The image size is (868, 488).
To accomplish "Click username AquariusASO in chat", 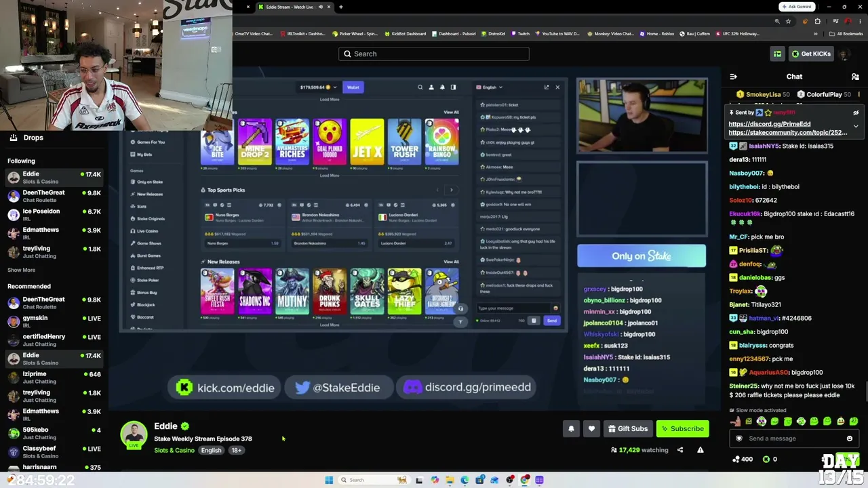I will [768, 373].
